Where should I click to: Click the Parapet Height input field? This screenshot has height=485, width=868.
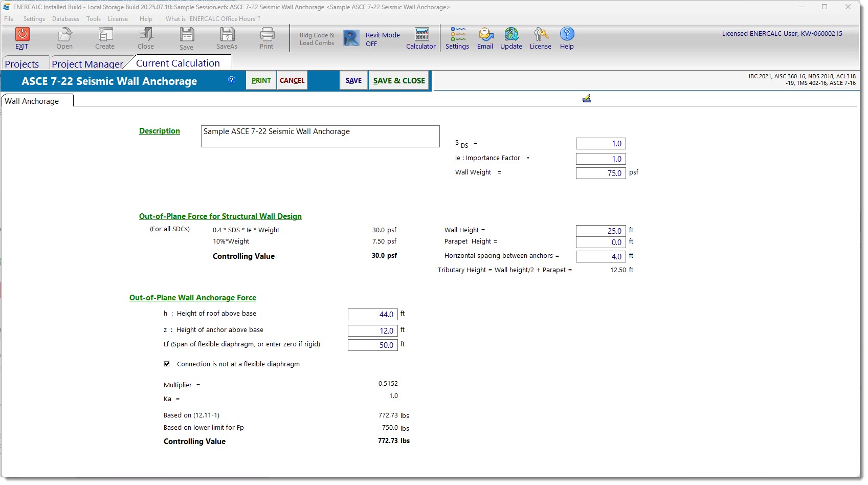[x=600, y=242]
